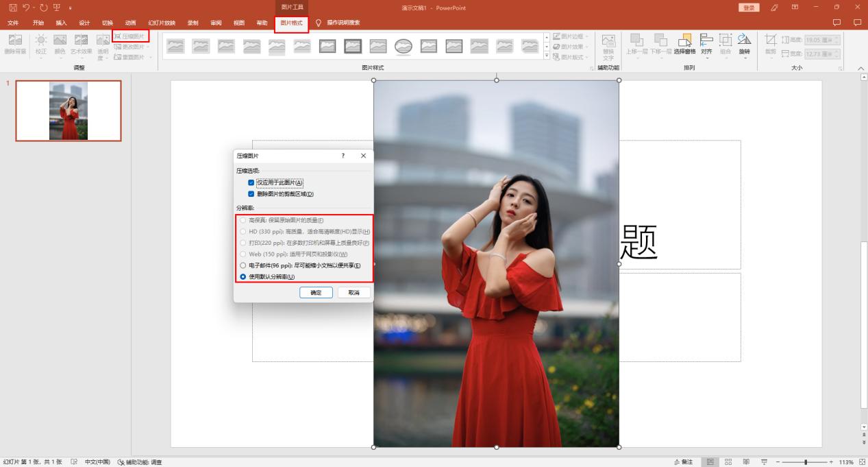Open the 选择窗格 (Selection Pane) icon
Viewport: 868px width, 467px height.
pos(684,41)
